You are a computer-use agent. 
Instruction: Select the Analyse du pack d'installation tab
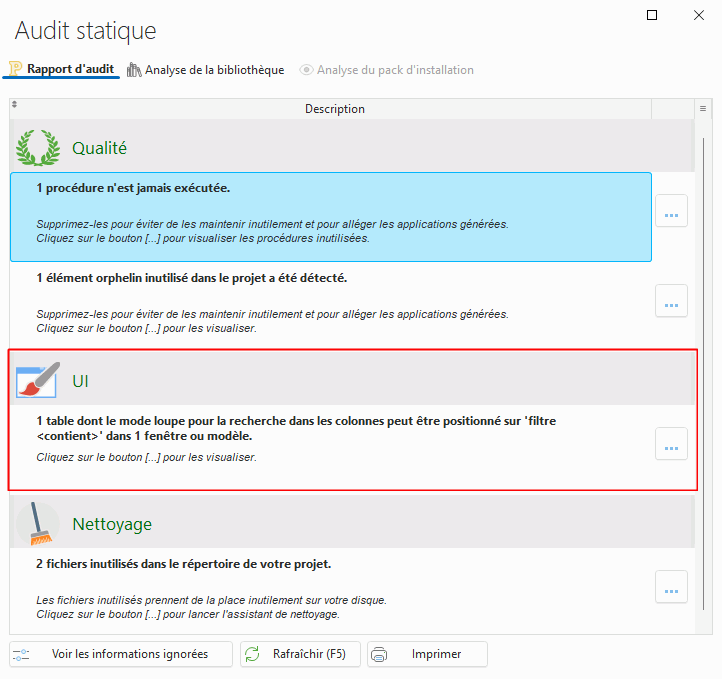(x=386, y=70)
